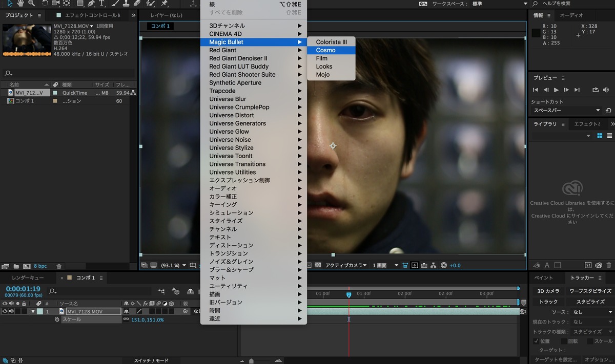
Task: Switch to the レンダーキュー tab
Action: [x=28, y=278]
